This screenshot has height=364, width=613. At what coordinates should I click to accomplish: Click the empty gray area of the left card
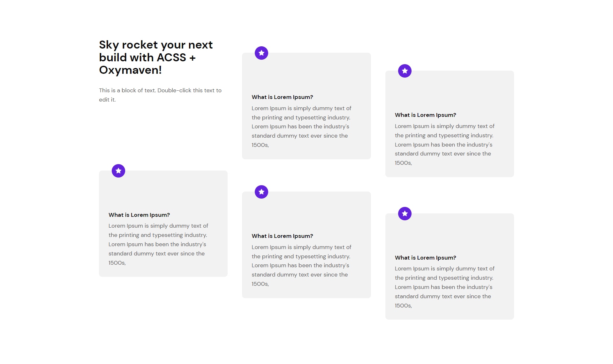point(163,193)
